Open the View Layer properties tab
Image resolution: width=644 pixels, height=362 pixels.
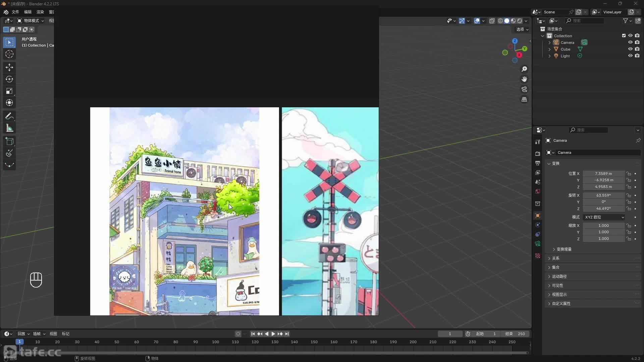click(538, 172)
